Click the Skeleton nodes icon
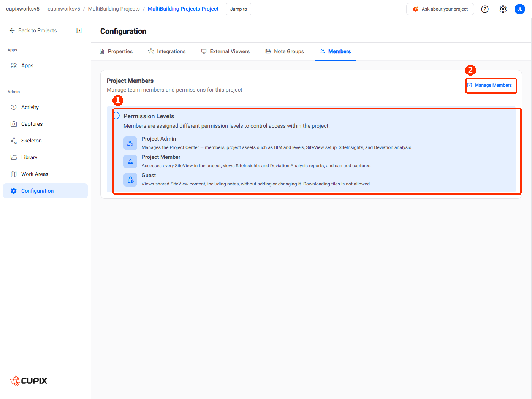 coord(14,141)
